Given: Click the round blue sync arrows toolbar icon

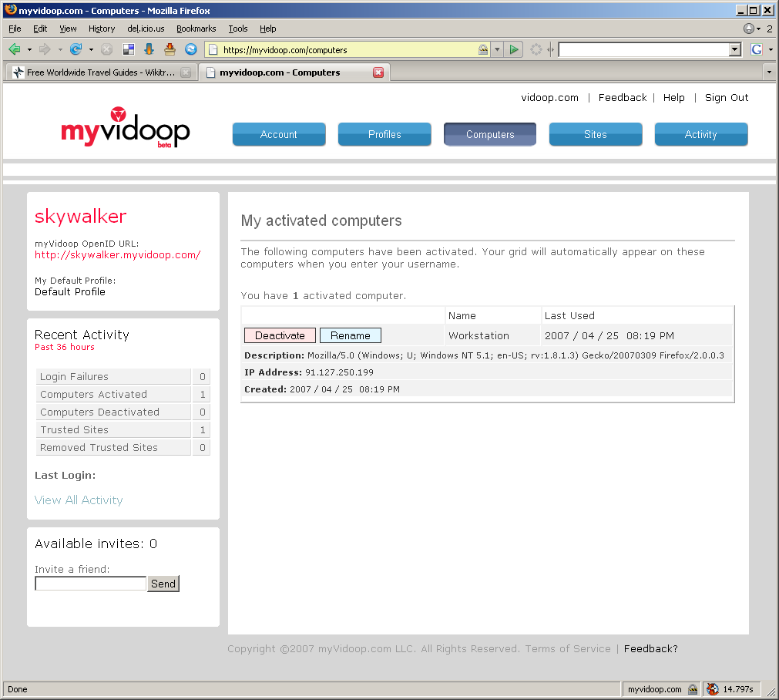Looking at the screenshot, I should tap(191, 49).
